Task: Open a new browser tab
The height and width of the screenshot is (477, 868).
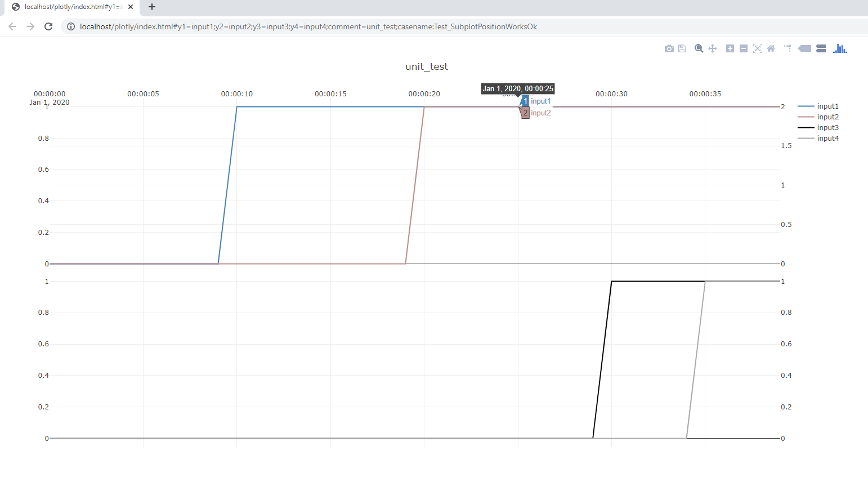Action: (x=151, y=7)
